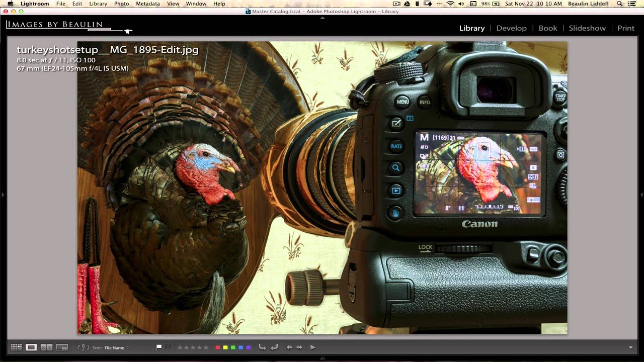Viewport: 644px width, 362px height.
Task: Click the turkey photo in Loupe view
Action: 322,188
